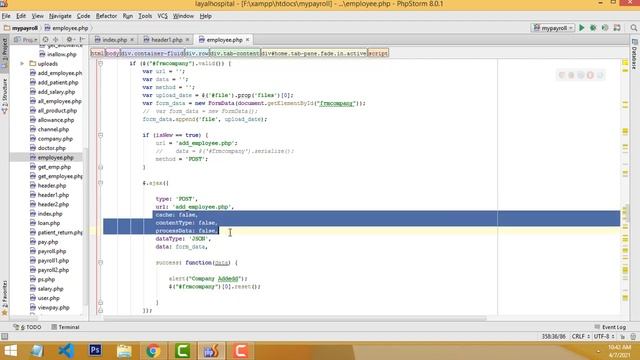Open payroll.php in project tree
The width and height of the screenshot is (640, 360).
pos(48,251)
